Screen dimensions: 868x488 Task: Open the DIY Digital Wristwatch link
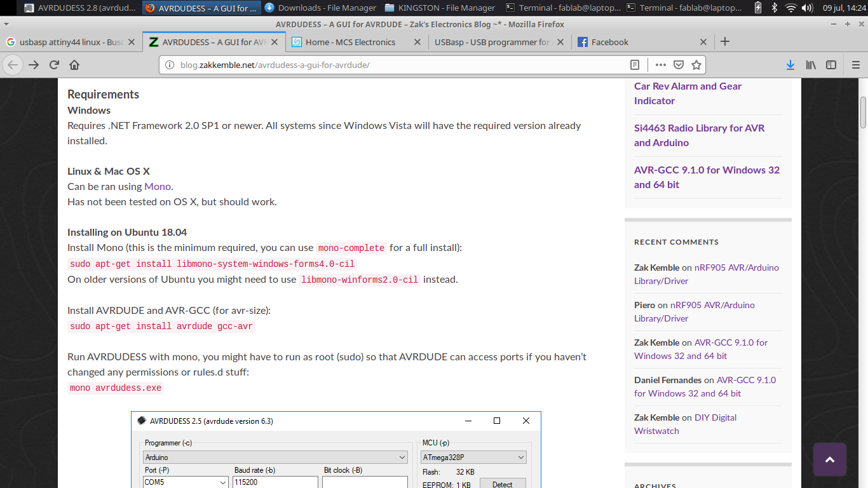tap(686, 424)
